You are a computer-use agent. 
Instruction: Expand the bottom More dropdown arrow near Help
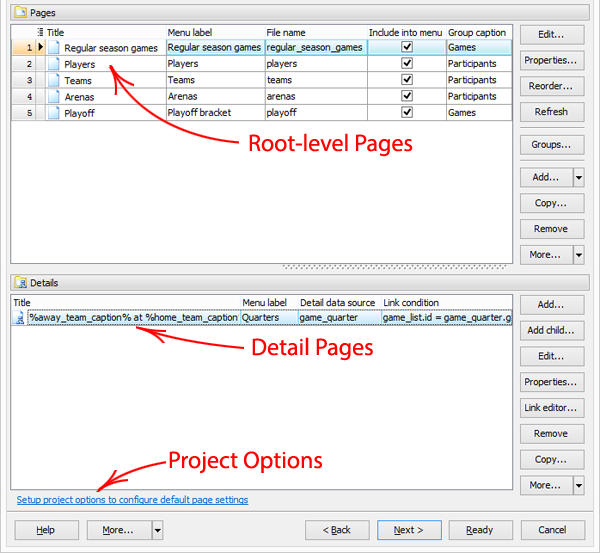(x=157, y=530)
